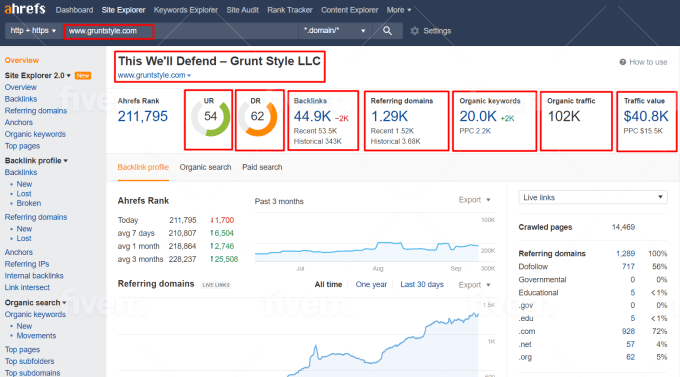Open the http + https protocol dropdown
Viewport: 680px width, 377px height.
(33, 31)
